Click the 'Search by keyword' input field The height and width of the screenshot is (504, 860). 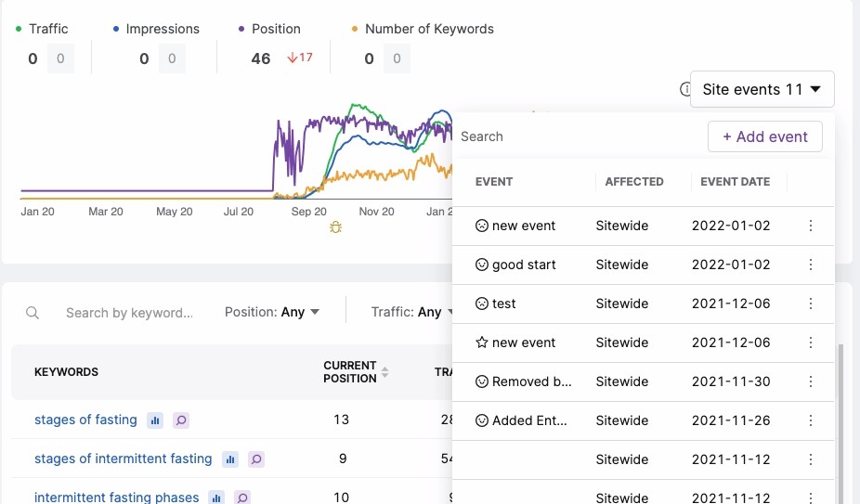[129, 313]
